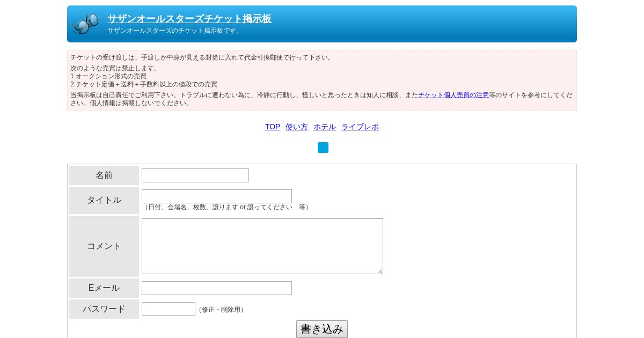Open the サザンオールスターズチケット掲示板 title link
644x338 pixels.
[189, 19]
